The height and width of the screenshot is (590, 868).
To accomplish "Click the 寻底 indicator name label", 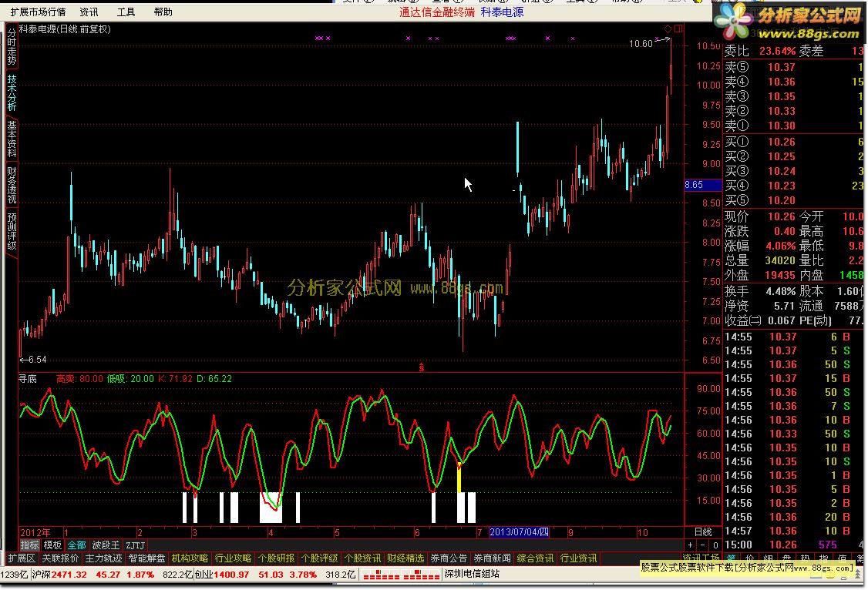I will pos(28,379).
